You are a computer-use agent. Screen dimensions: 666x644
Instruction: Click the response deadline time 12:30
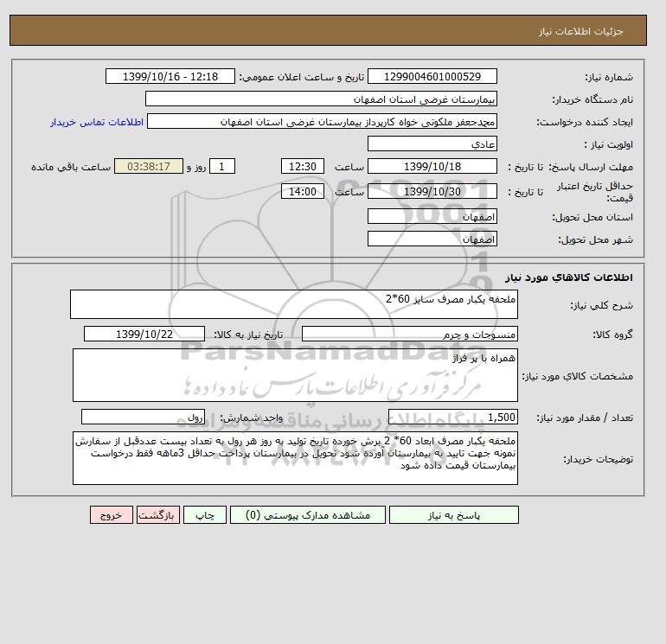[x=303, y=167]
